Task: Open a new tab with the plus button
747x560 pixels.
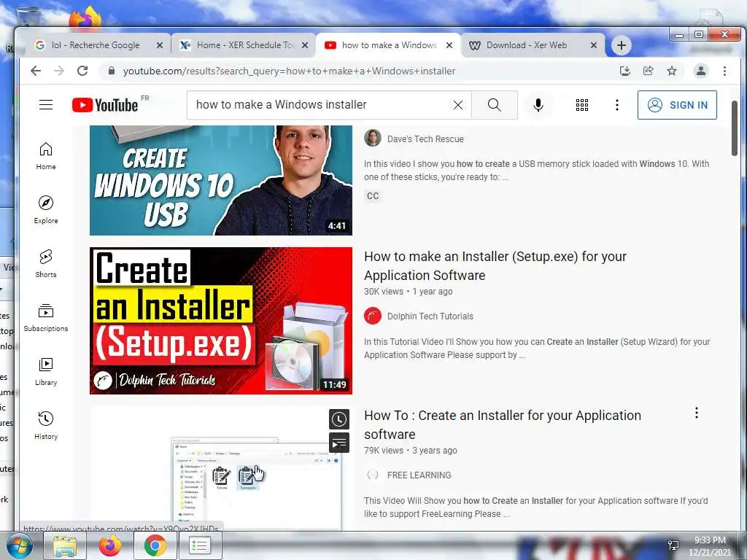Action: click(x=621, y=45)
